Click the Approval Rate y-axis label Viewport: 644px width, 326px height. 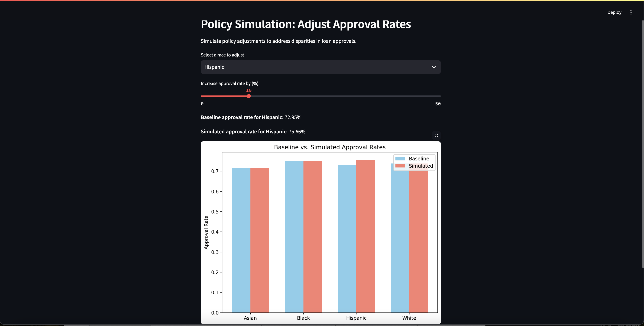206,232
